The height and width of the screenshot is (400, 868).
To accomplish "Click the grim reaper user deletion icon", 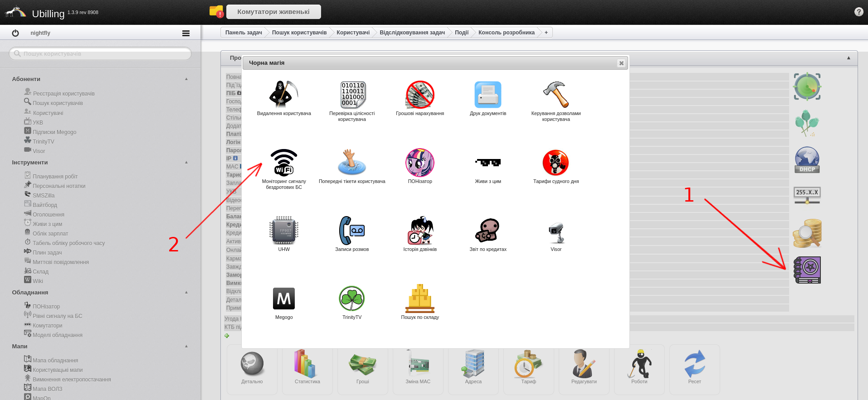I will [x=284, y=94].
